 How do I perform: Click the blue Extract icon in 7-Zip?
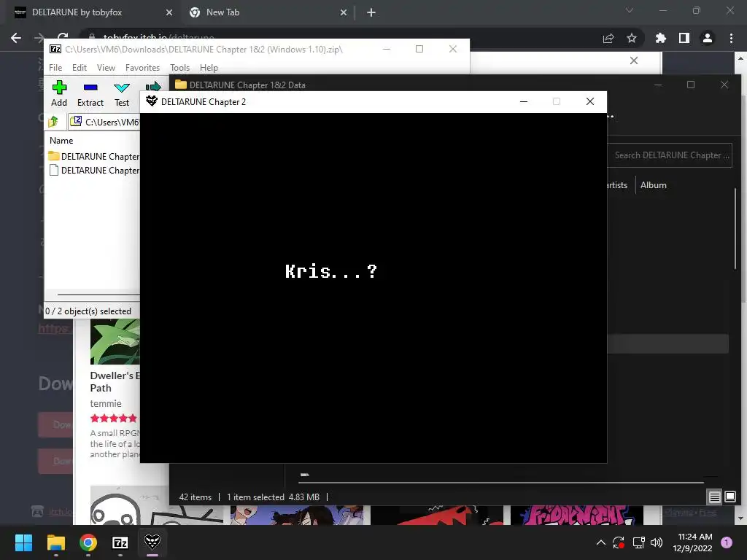click(x=90, y=87)
